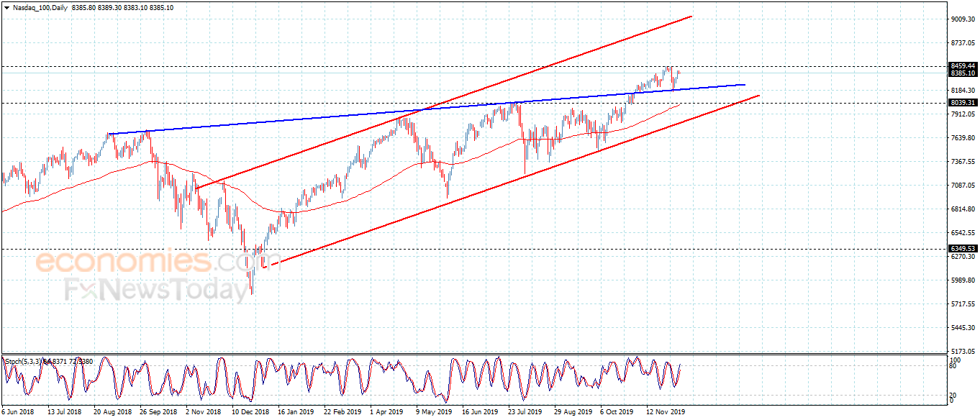Click the 23 Jul 2019 date label
The height and width of the screenshot is (420, 980).
526,412
